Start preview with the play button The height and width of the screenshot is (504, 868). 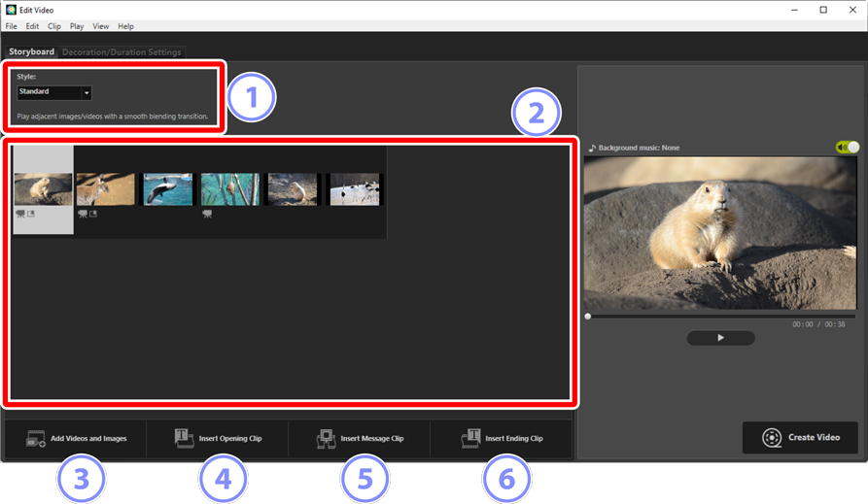[x=720, y=338]
